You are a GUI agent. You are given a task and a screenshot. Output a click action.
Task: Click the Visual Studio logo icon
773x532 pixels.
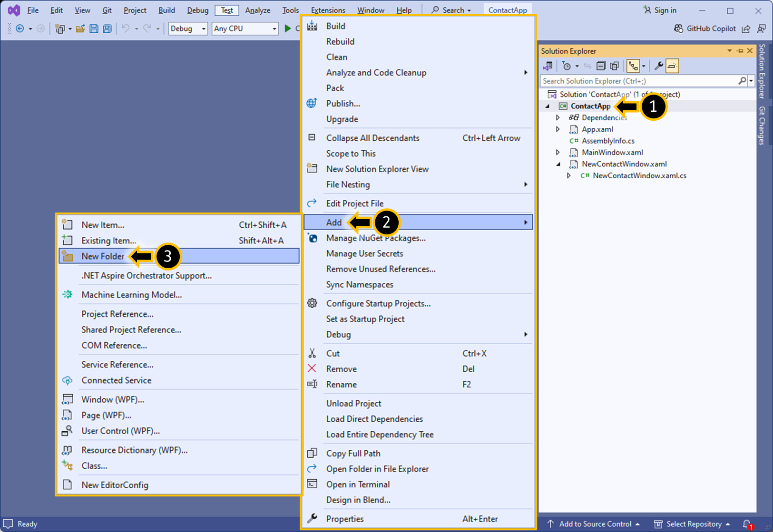point(14,10)
